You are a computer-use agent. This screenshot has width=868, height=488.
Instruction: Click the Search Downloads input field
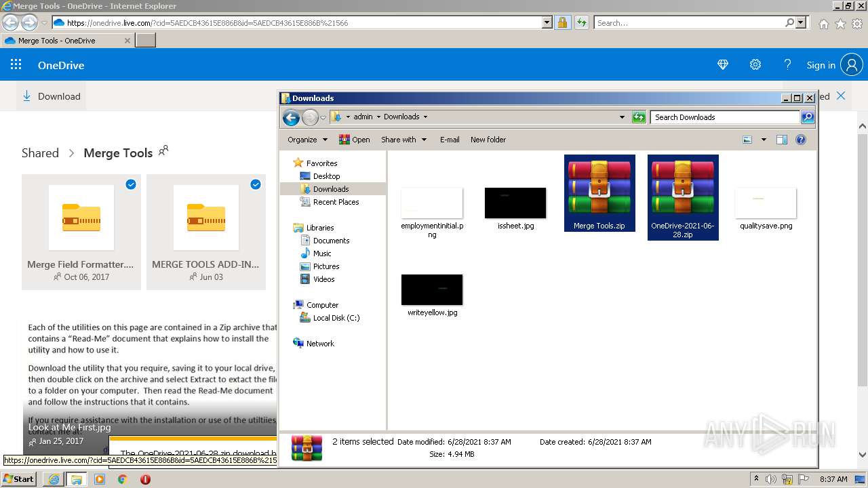click(x=725, y=117)
